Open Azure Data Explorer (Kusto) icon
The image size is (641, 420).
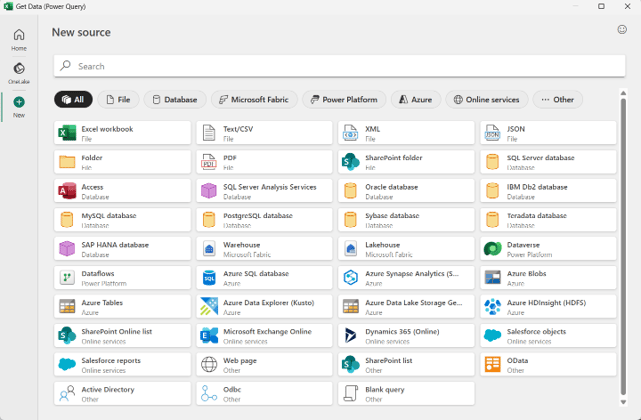[209, 307]
